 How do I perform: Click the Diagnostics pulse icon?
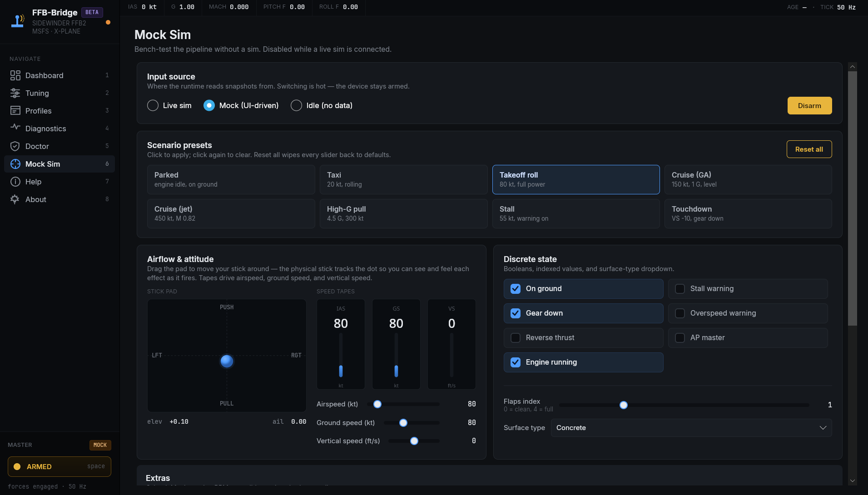pos(15,128)
